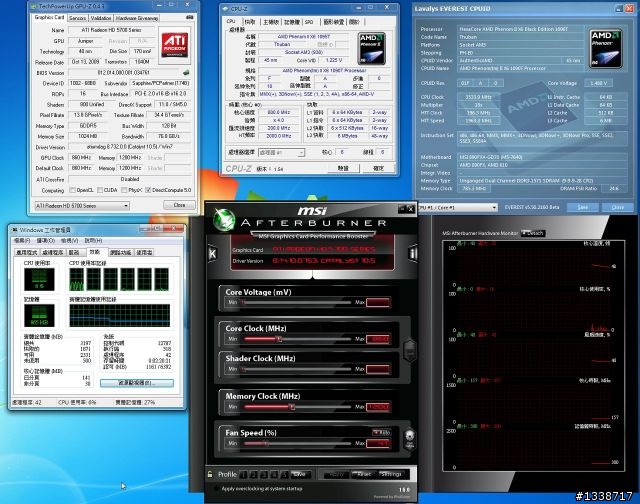
Task: Select Afterburner profile slot 2
Action: pyautogui.click(x=254, y=475)
